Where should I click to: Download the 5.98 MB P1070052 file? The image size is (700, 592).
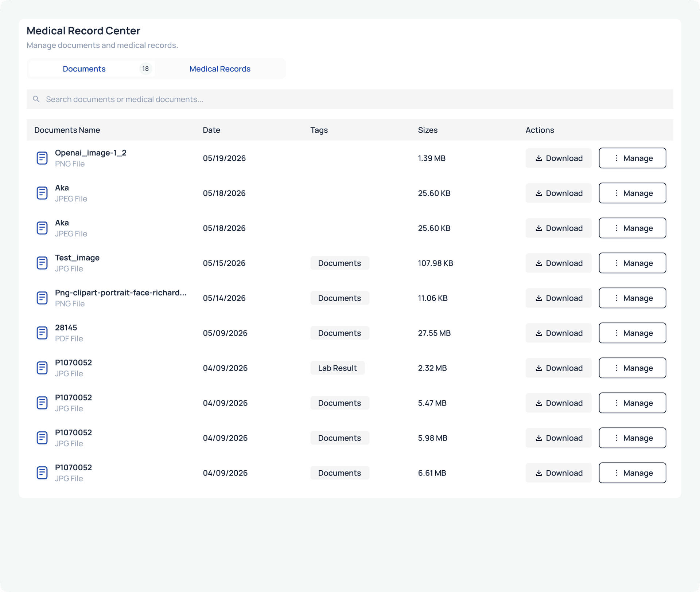tap(559, 438)
